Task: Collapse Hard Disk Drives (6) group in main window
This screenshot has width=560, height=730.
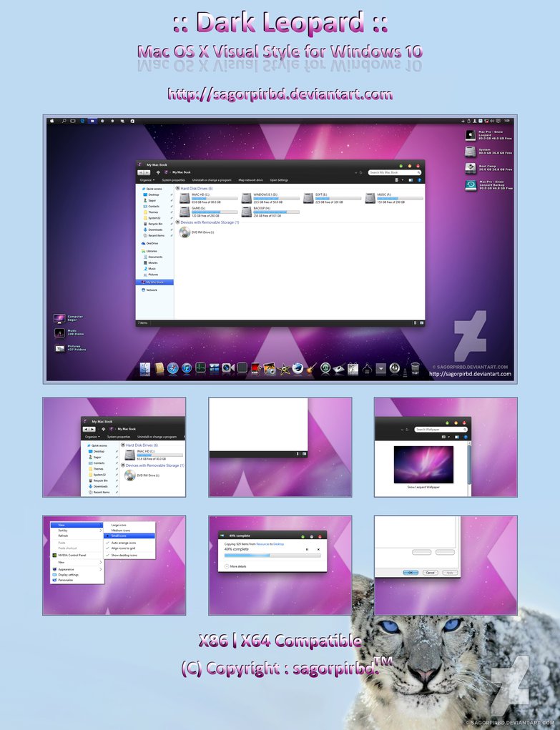Action: click(x=177, y=188)
